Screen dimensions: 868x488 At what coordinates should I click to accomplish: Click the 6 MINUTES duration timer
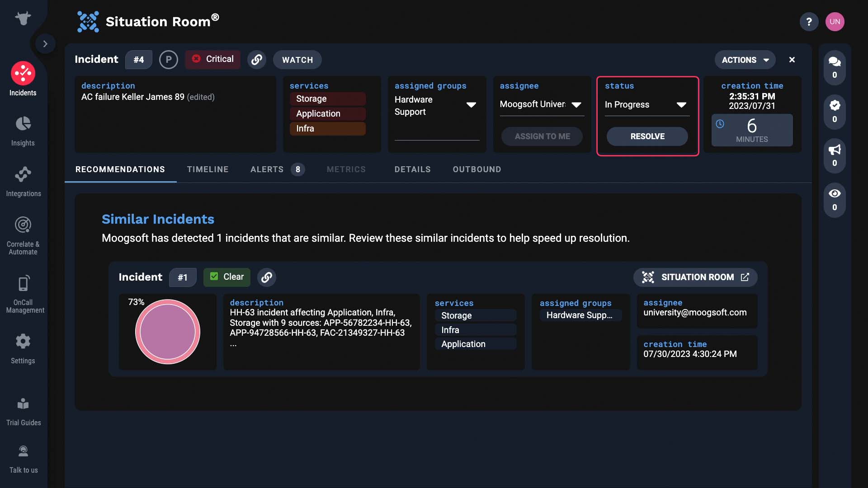coord(752,130)
